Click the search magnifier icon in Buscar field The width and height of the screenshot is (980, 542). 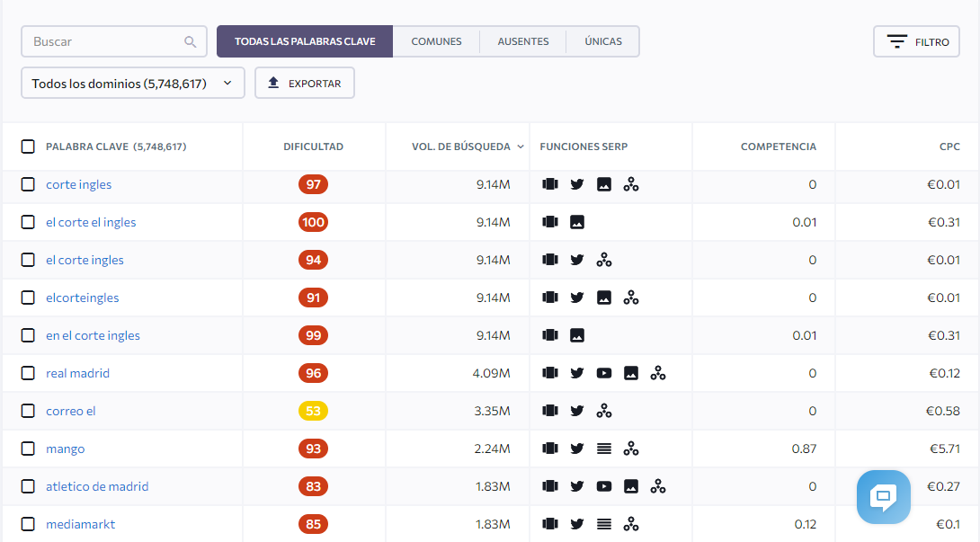click(190, 42)
